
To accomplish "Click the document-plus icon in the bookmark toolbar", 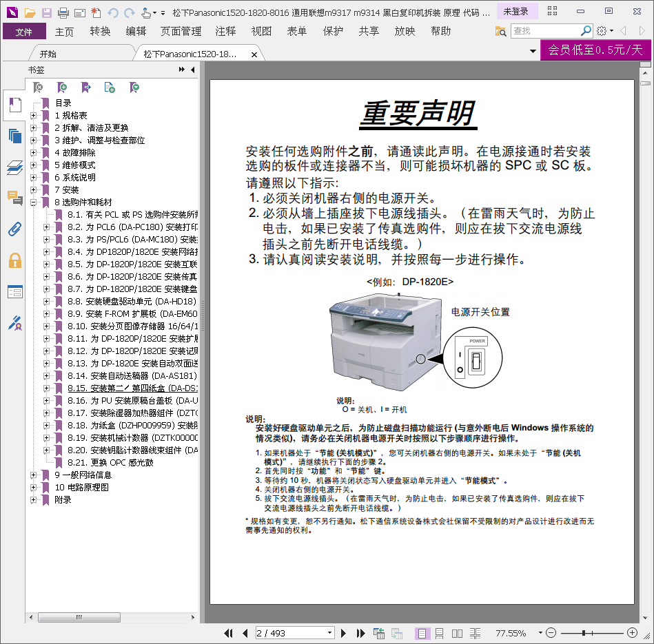I will click(x=110, y=87).
